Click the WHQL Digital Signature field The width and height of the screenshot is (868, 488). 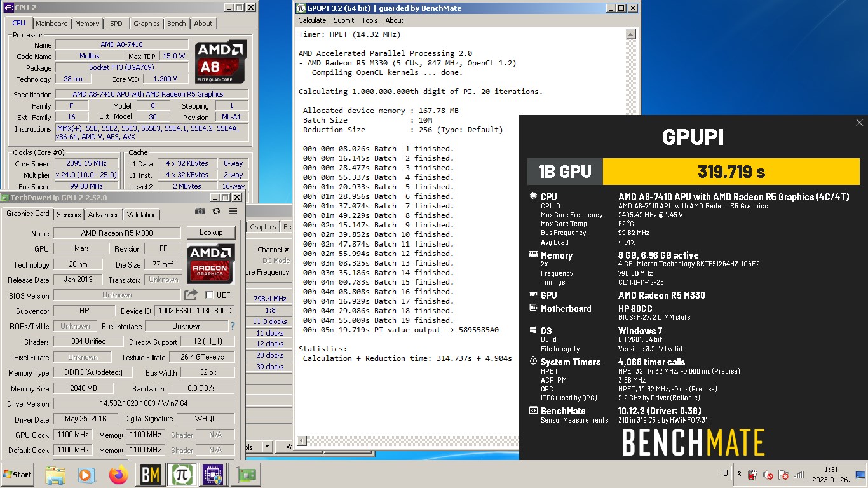(205, 419)
